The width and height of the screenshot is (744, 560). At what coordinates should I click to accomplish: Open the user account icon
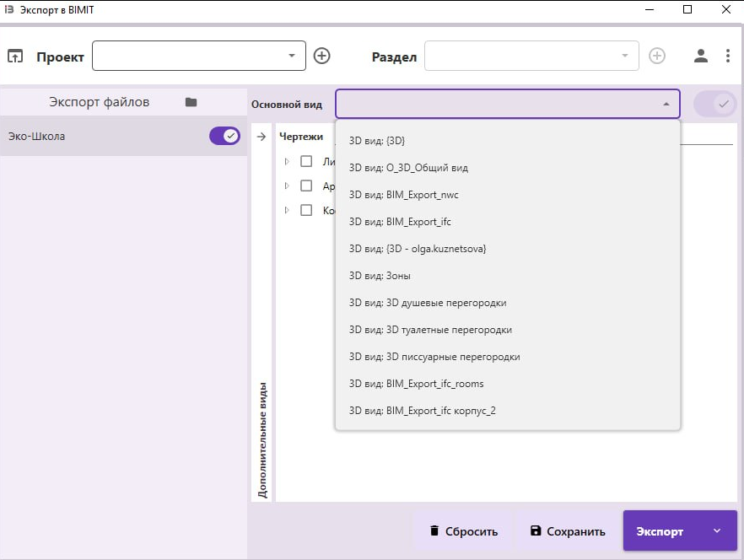pyautogui.click(x=701, y=56)
